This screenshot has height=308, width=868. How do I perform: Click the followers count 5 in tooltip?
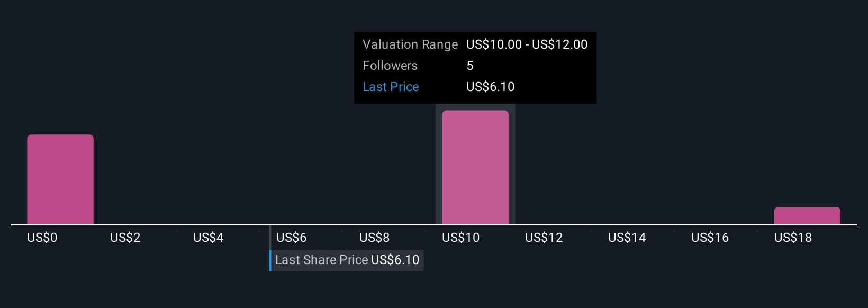point(470,66)
